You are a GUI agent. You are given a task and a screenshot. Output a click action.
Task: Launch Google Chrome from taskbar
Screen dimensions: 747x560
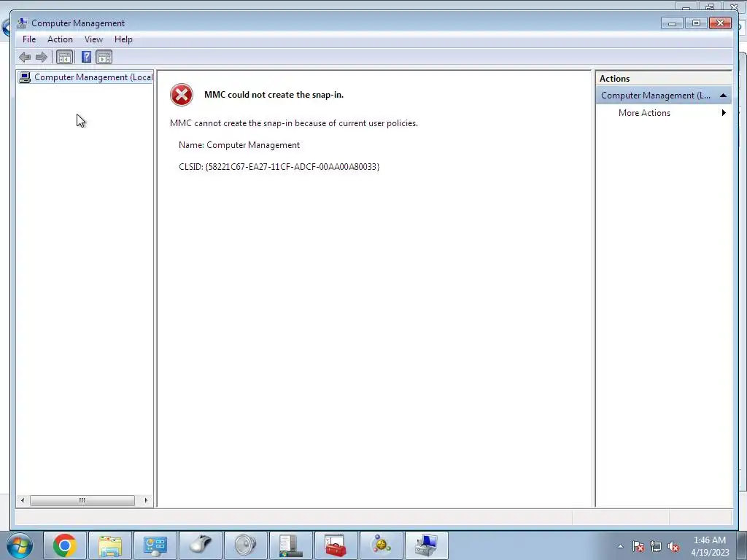(x=65, y=545)
